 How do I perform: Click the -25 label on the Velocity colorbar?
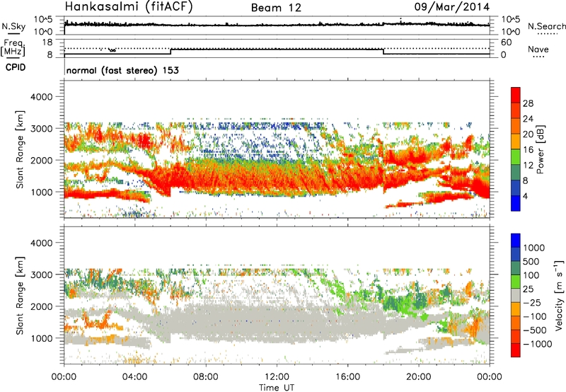click(532, 303)
